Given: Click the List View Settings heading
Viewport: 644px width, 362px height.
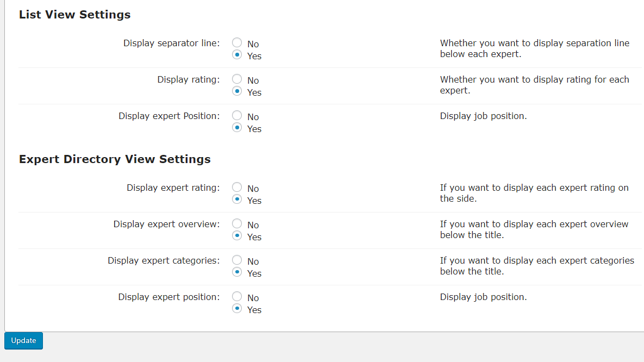Looking at the screenshot, I should coord(75,15).
